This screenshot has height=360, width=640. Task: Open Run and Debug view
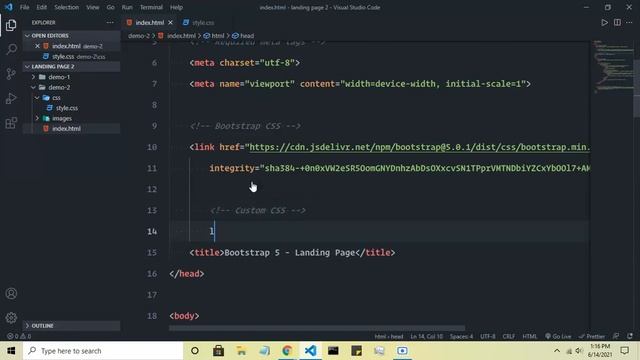[11, 98]
